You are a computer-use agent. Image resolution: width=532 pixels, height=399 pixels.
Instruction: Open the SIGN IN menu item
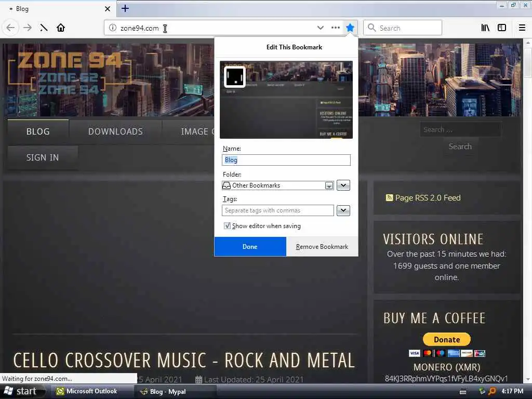pyautogui.click(x=43, y=158)
